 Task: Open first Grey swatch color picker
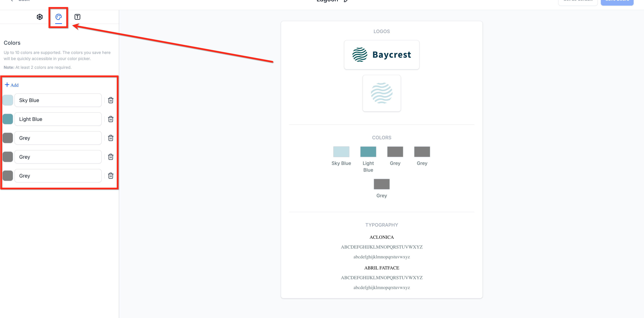point(8,138)
